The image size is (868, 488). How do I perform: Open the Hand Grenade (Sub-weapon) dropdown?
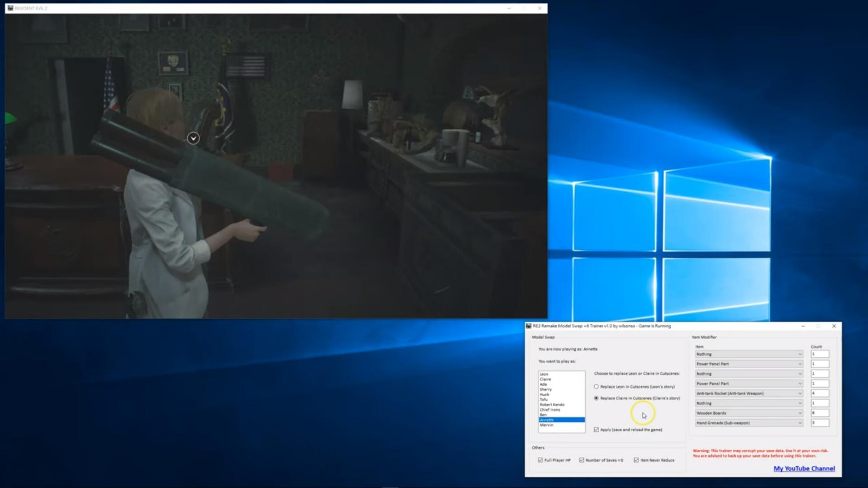coord(749,422)
